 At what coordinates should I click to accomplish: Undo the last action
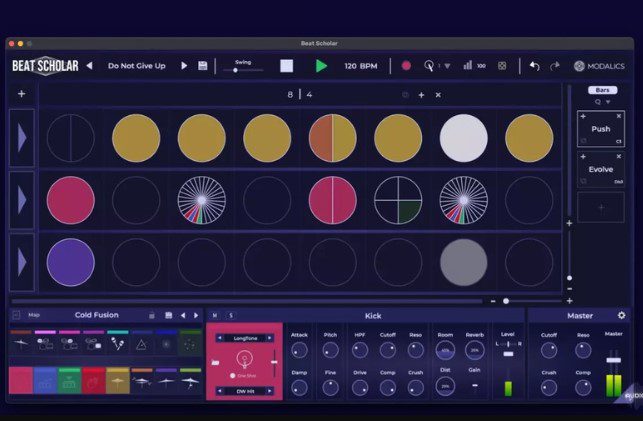(x=534, y=66)
